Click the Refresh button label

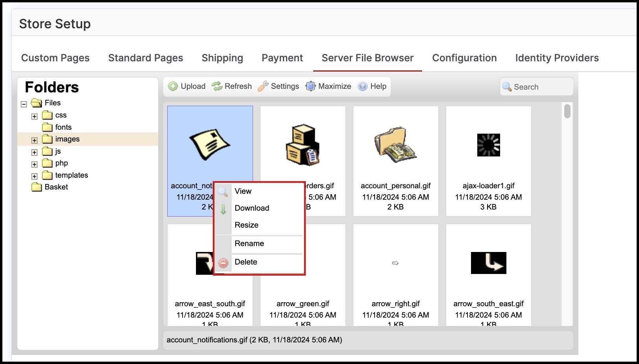[238, 86]
